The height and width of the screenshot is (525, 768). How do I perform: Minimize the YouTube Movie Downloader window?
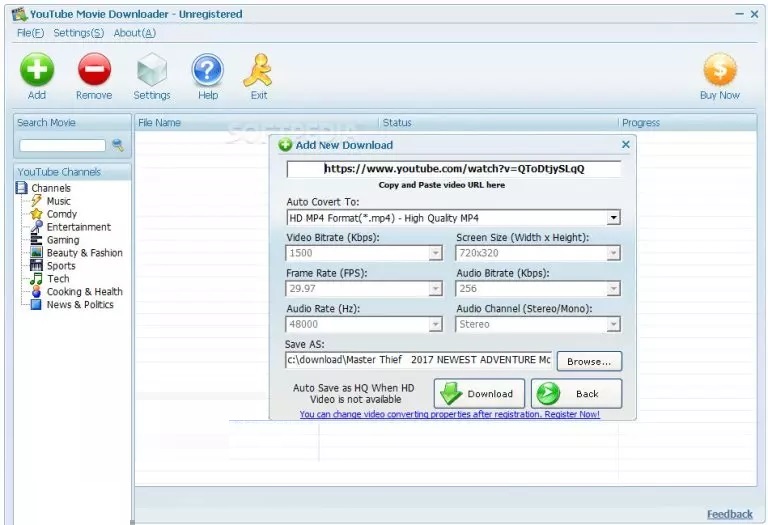click(740, 14)
